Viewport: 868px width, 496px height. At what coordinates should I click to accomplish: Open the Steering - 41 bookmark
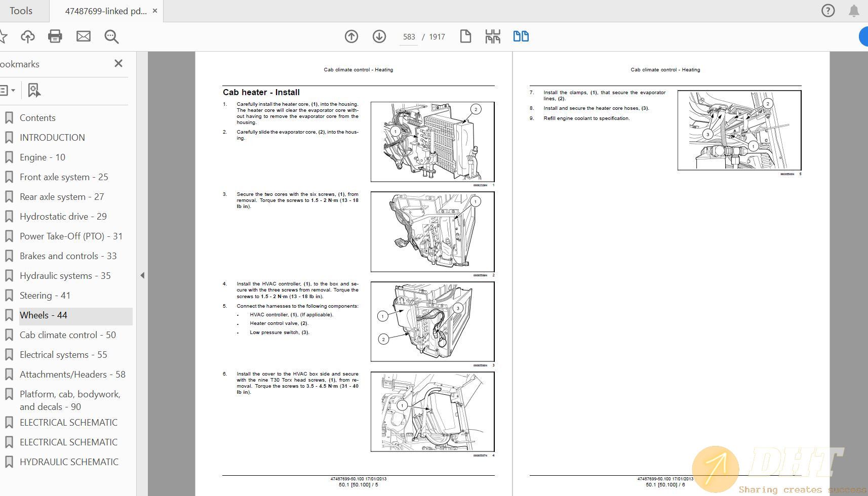(45, 296)
